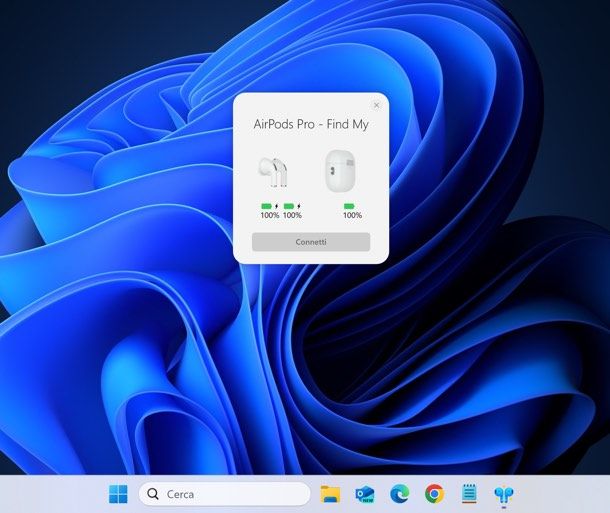Click the AirPods Pro - Find My title
This screenshot has height=513, width=610.
(x=311, y=124)
